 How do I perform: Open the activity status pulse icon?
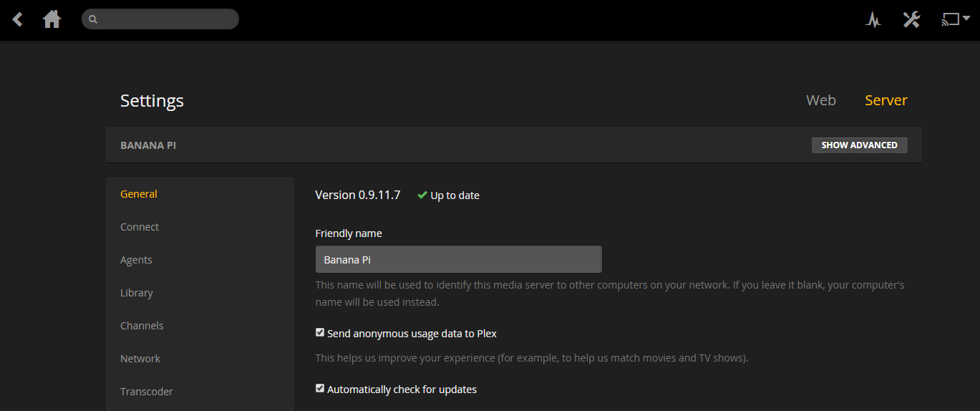tap(872, 19)
